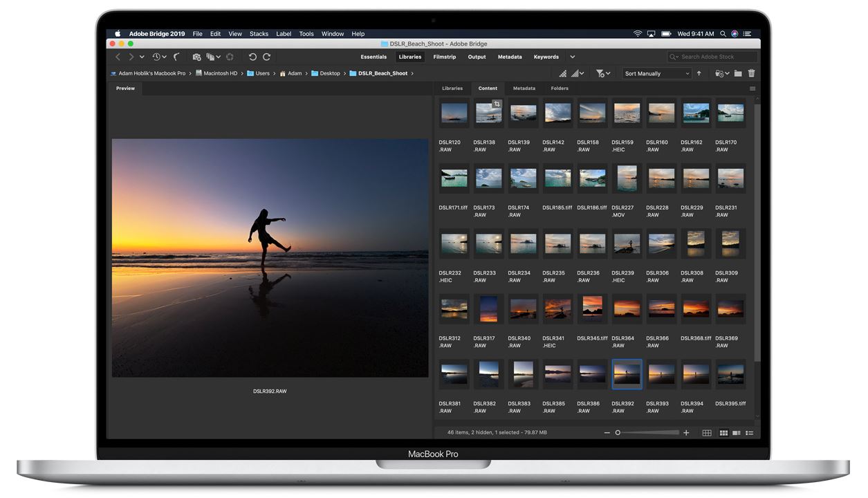868x498 pixels.
Task: Open the Stacks menu
Action: tap(259, 34)
